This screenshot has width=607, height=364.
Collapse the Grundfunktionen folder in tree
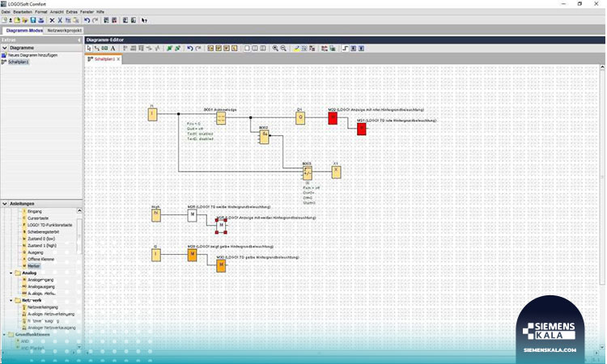4,335
